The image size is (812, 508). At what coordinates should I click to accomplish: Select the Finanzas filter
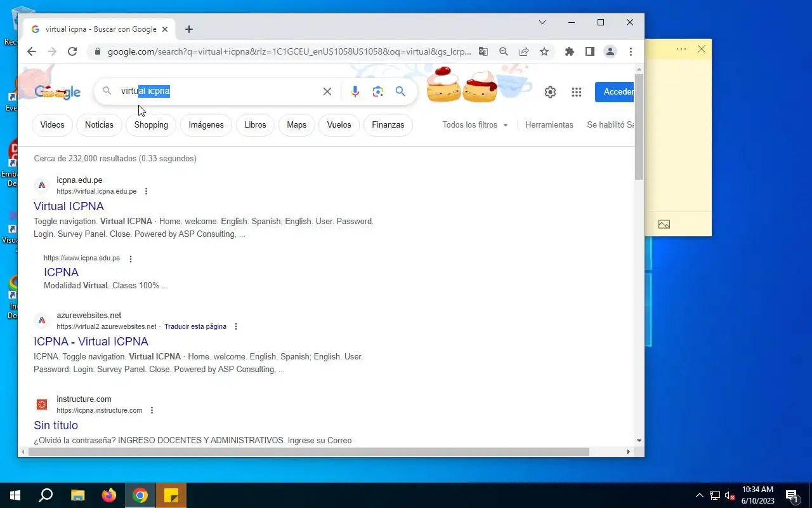(388, 125)
